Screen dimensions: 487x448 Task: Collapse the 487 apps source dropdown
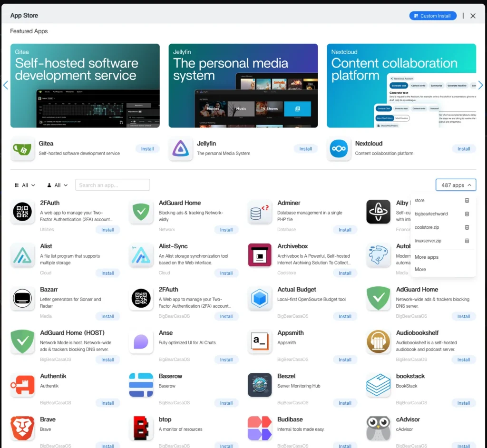coord(456,185)
